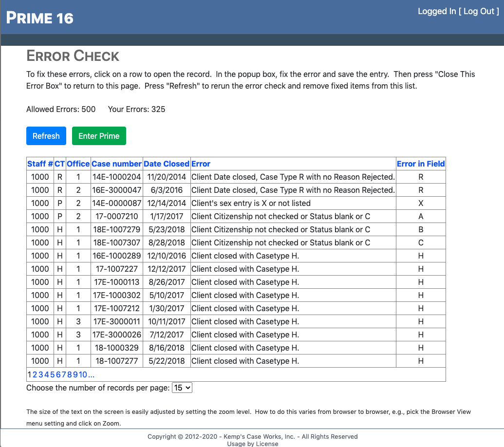Viewport: 504px width, 447px height.
Task: Open case 18E-1007307 citizenship error
Action: 116,242
